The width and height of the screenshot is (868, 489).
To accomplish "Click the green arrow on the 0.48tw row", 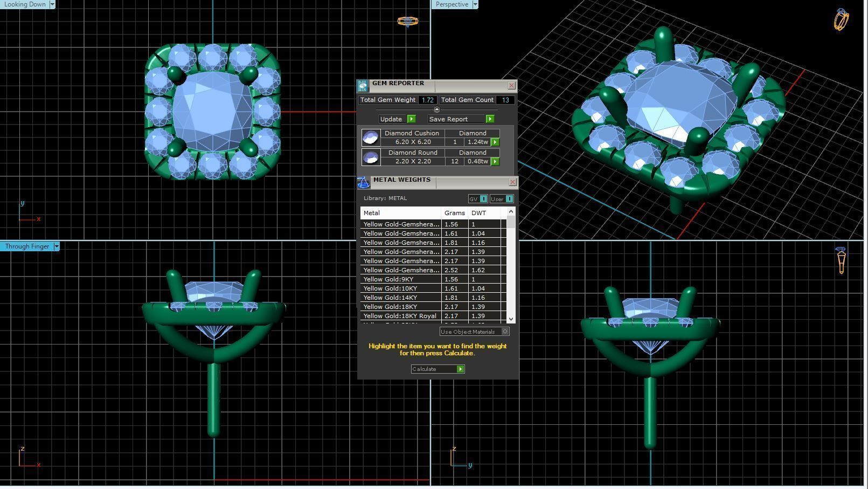I will click(x=495, y=162).
